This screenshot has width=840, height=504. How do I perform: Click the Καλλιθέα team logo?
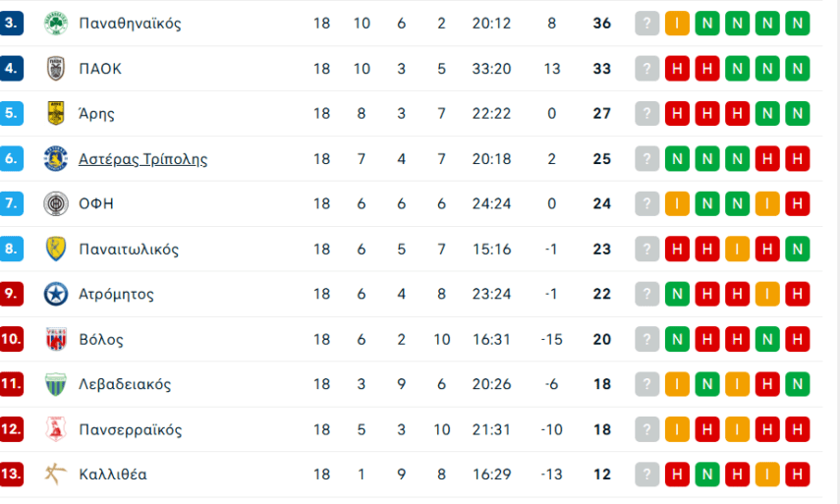click(x=55, y=475)
